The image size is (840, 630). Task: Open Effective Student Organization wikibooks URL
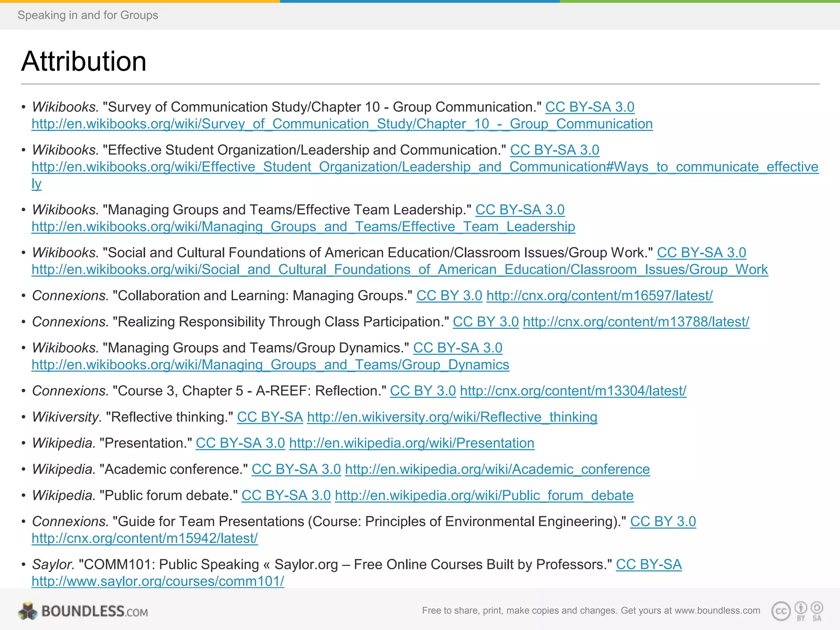[425, 167]
